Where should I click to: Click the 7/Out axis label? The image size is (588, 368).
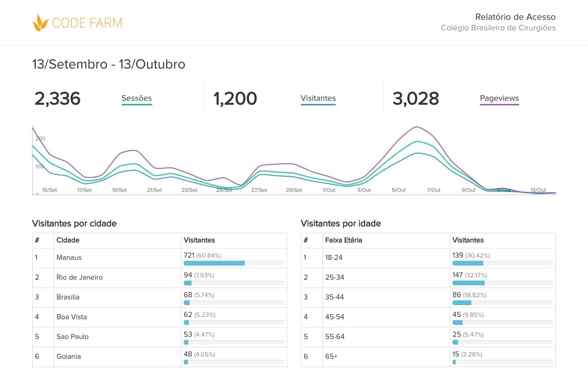[x=434, y=190]
